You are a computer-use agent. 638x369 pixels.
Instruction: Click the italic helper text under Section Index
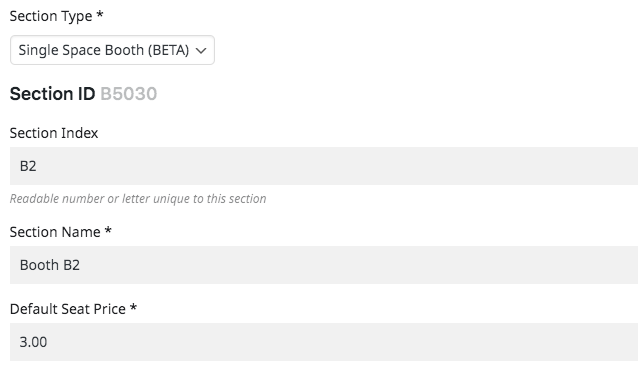click(x=138, y=199)
